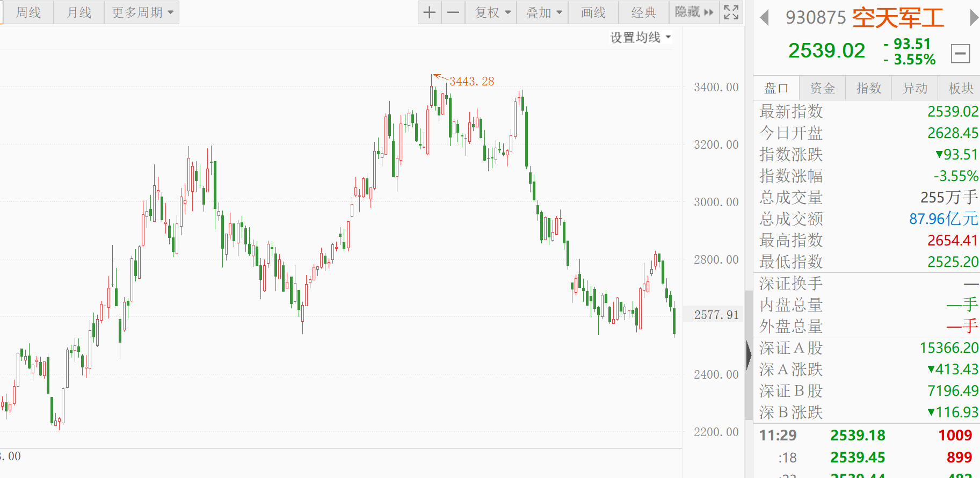Click 最高指数 value 2654.41
The width and height of the screenshot is (980, 478).
(953, 240)
